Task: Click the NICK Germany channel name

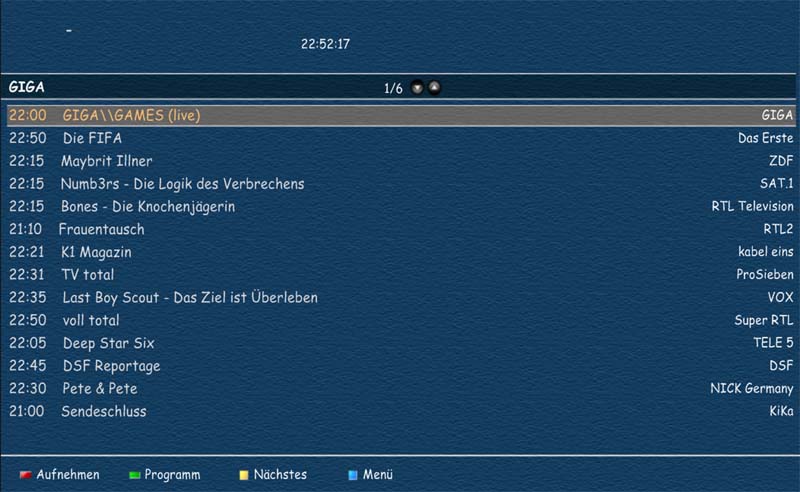Action: [x=752, y=389]
